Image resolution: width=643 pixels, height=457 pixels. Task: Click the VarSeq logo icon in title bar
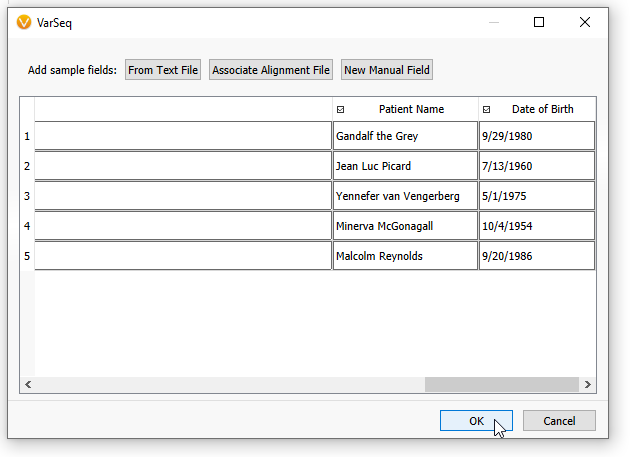pyautogui.click(x=24, y=22)
